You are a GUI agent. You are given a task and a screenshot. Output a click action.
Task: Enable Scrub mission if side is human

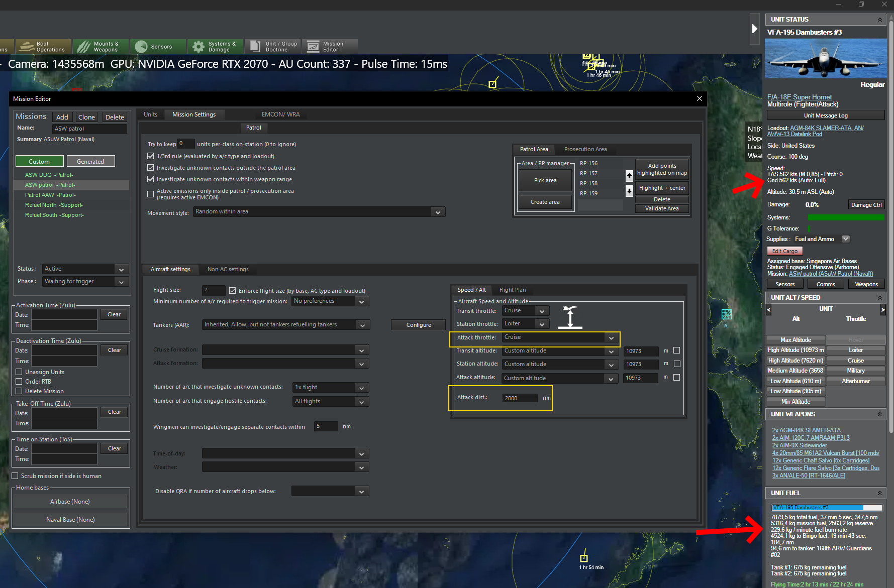(x=15, y=476)
